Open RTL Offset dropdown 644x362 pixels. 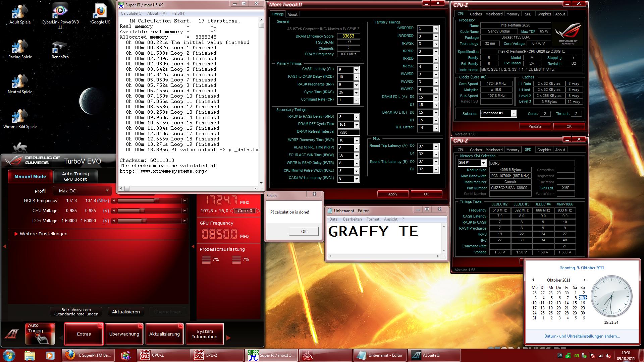point(436,128)
